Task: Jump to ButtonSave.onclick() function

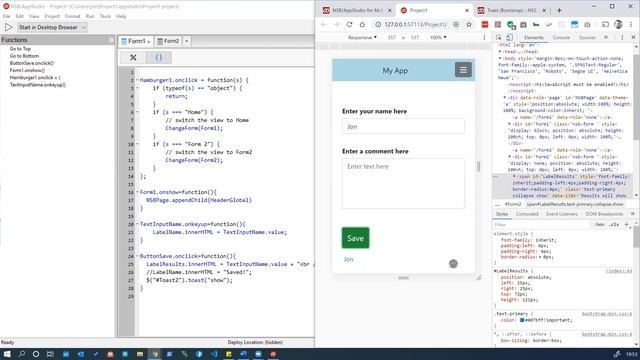Action: [x=31, y=63]
